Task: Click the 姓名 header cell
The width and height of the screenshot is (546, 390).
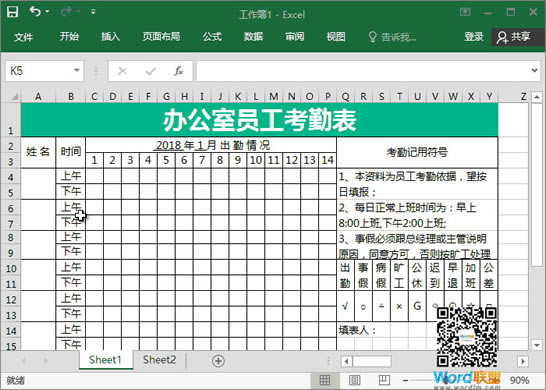Action: [38, 152]
